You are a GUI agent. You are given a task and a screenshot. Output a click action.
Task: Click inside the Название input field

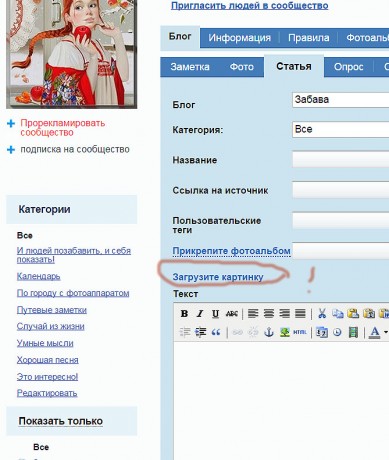[x=340, y=160]
